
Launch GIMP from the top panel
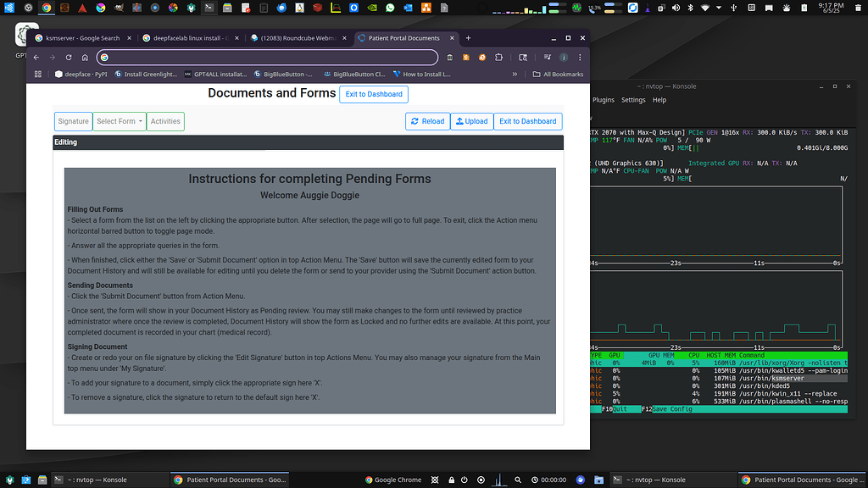[x=117, y=8]
